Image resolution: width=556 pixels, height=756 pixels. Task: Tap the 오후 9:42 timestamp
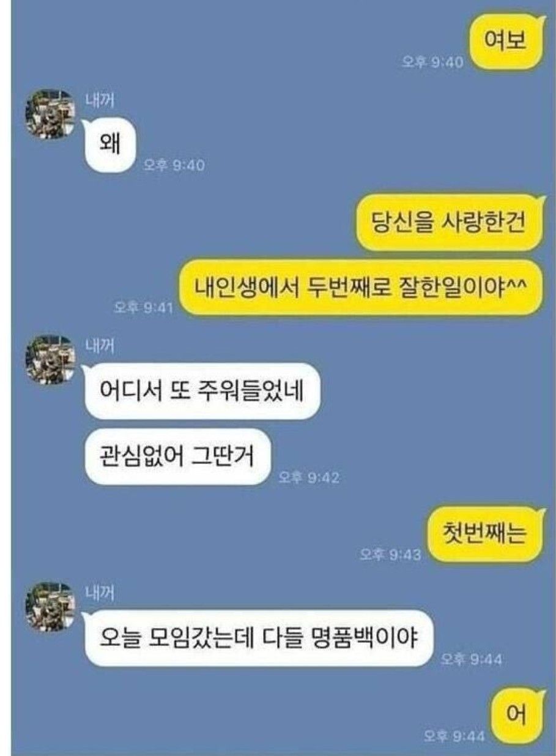[308, 477]
